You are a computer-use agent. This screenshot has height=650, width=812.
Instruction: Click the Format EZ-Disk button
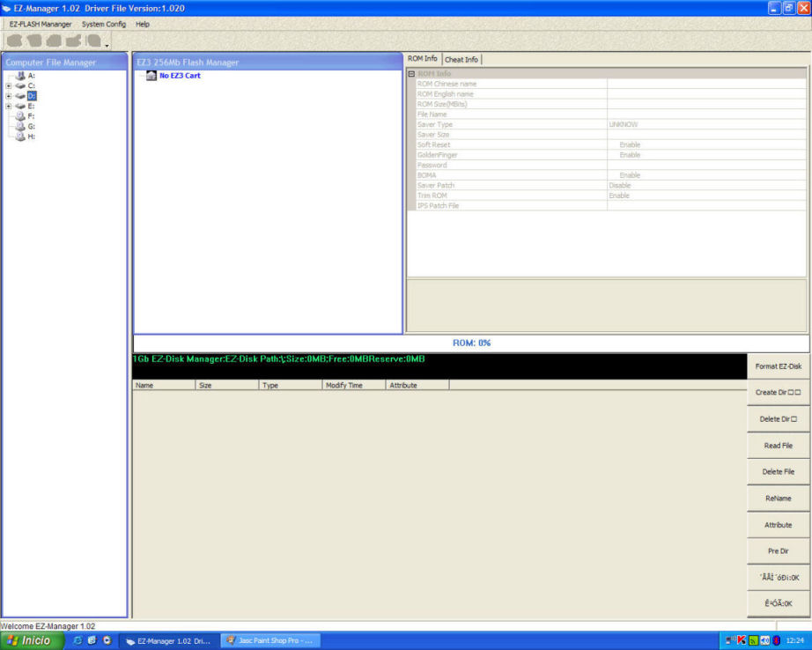[x=778, y=366]
